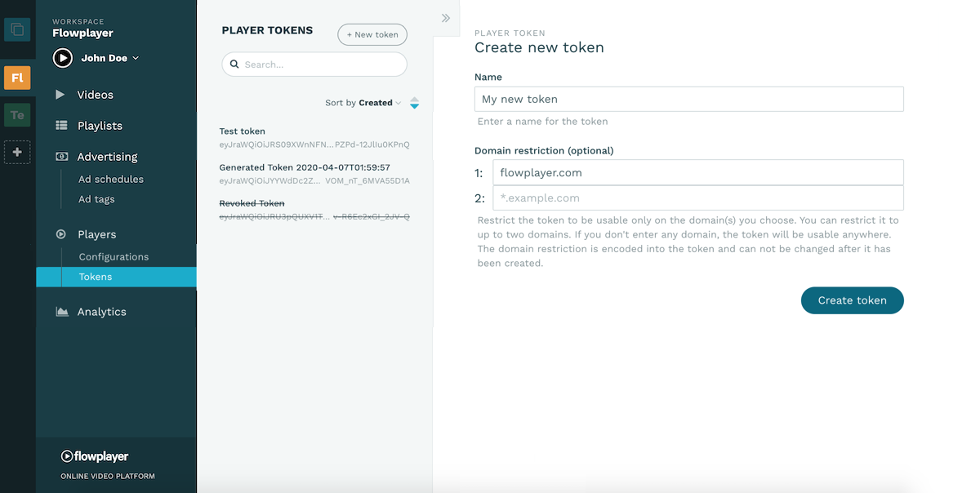Viewport: 980px width, 493px height.
Task: Switch to the Te workspace tile
Action: click(17, 115)
